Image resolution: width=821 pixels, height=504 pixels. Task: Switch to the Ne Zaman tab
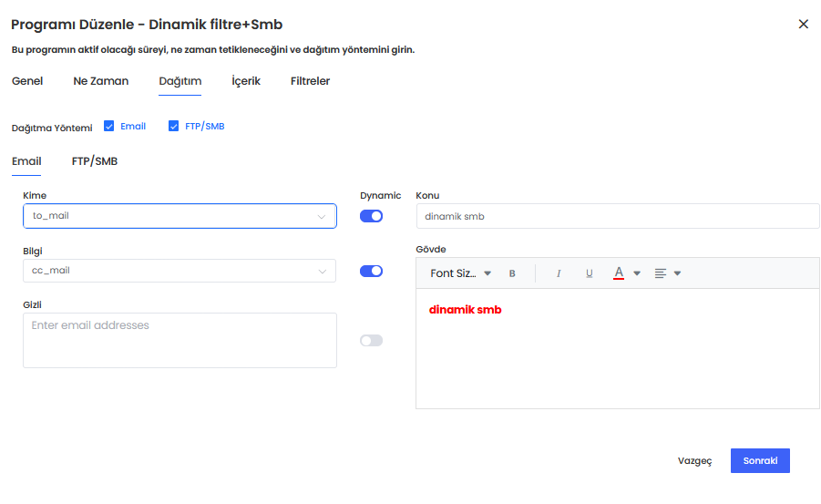click(x=101, y=81)
